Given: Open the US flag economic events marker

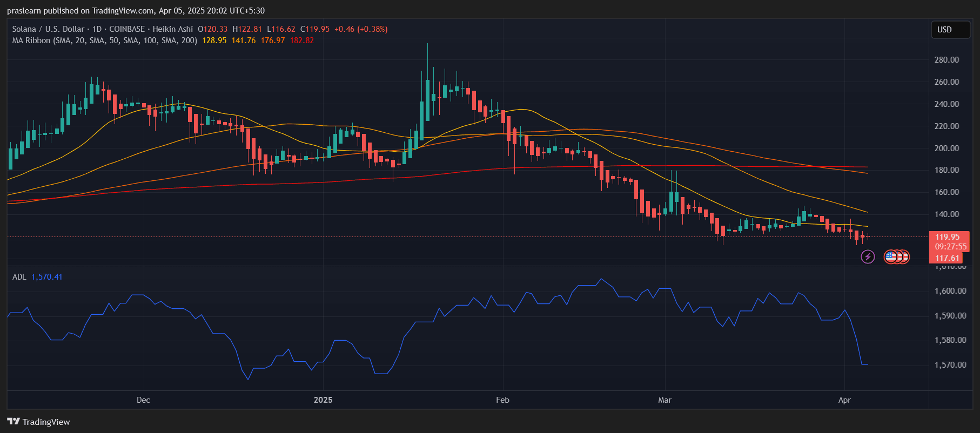Looking at the screenshot, I should tap(891, 257).
